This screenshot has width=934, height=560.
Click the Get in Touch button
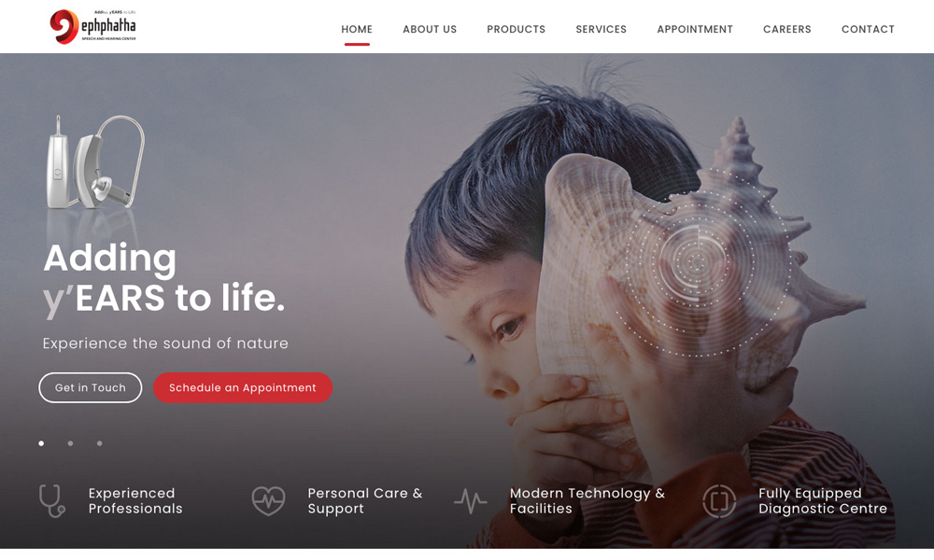91,387
